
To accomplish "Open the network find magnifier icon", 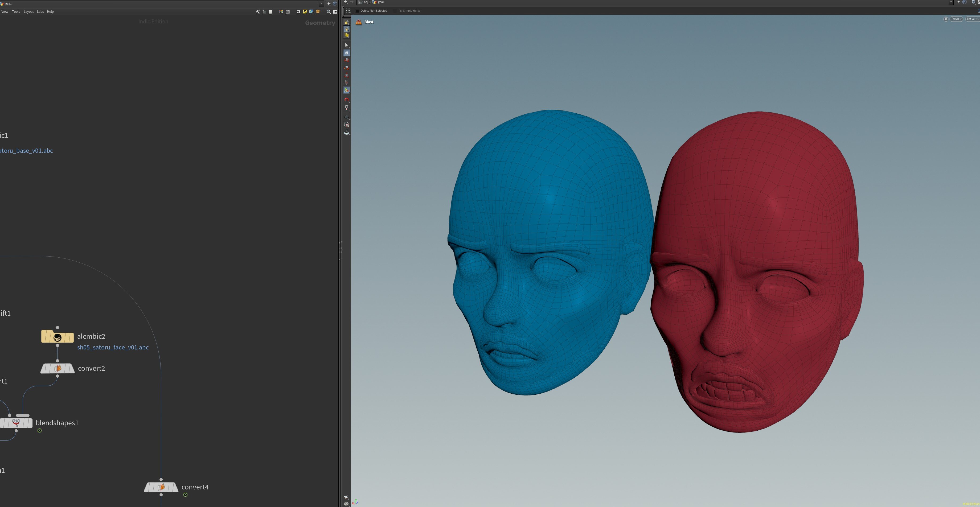I will click(329, 11).
